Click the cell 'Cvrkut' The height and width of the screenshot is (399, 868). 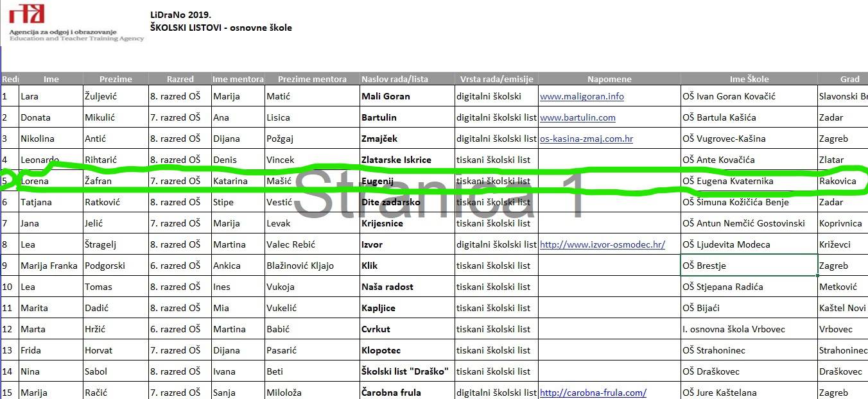coord(408,329)
